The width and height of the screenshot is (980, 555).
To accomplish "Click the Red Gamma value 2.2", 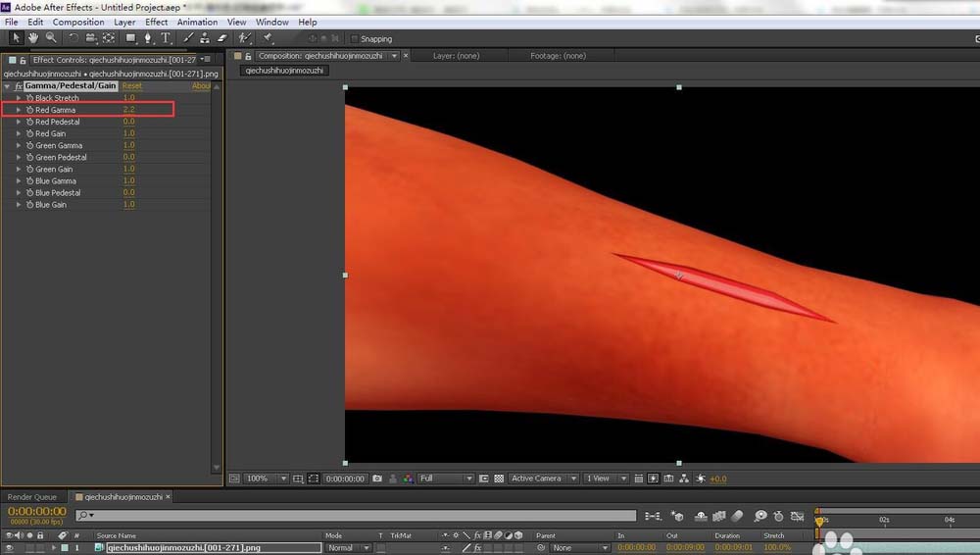I will [128, 110].
